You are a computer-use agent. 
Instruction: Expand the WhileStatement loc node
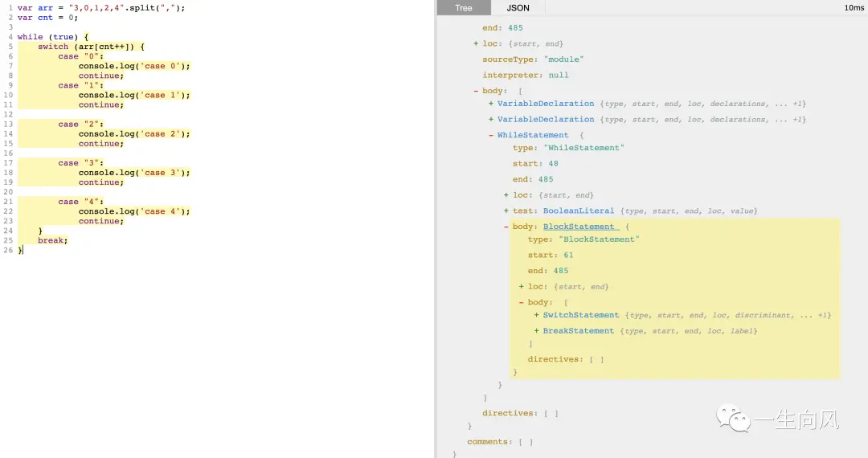tap(506, 195)
